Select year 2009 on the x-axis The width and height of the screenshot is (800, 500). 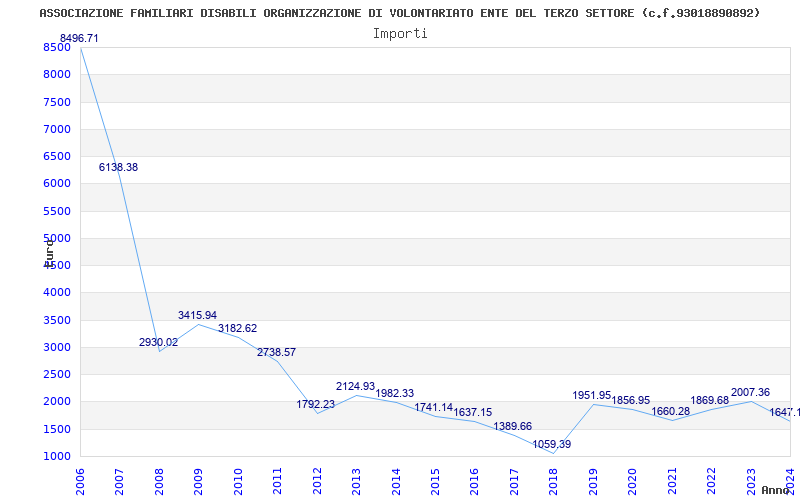pos(198,482)
